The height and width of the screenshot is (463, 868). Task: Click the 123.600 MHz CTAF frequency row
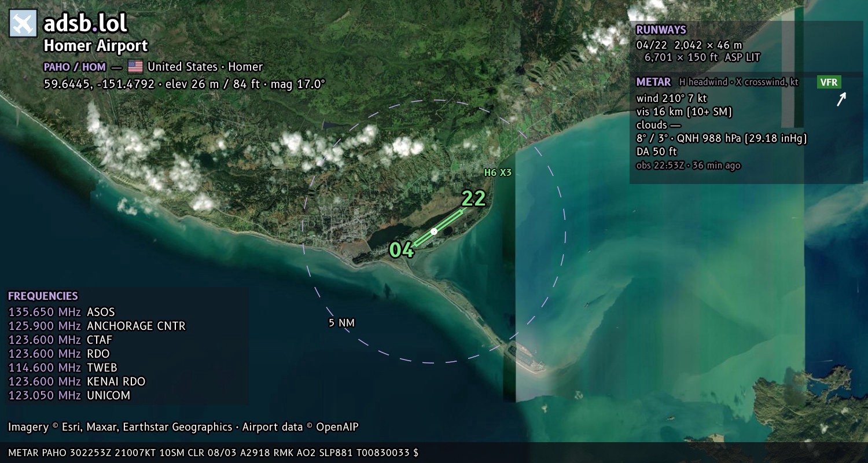[x=60, y=340]
